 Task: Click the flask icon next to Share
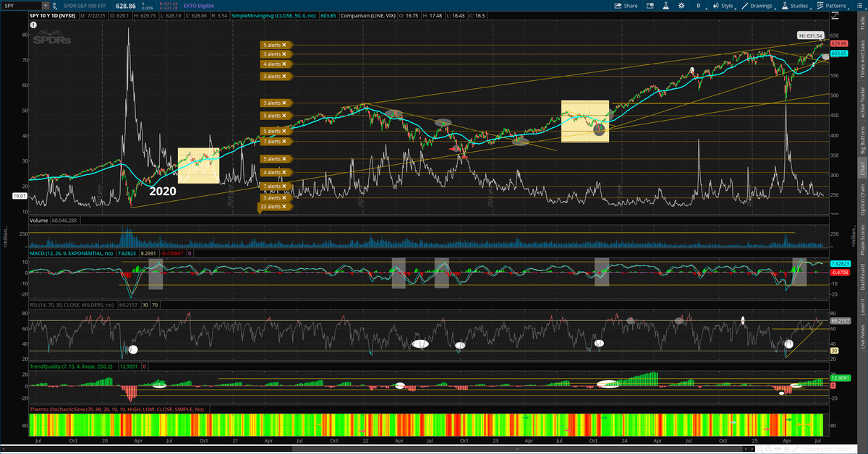point(665,6)
